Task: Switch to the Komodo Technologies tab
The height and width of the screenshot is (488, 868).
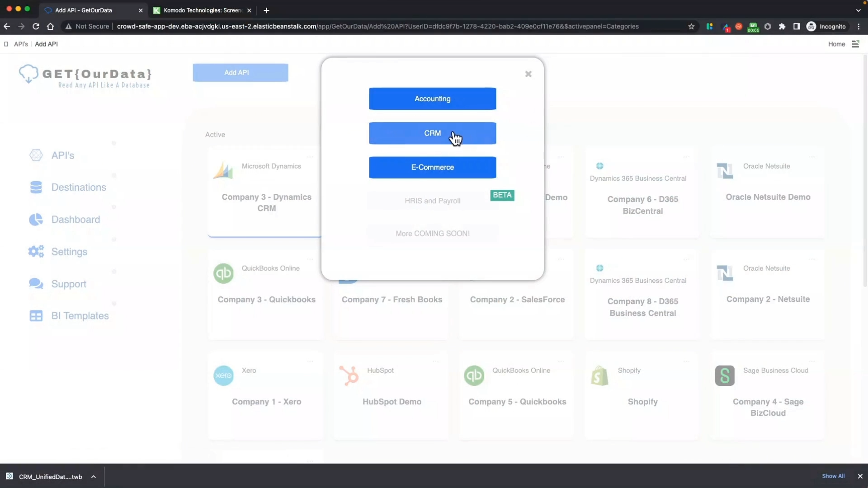Action: [x=202, y=10]
